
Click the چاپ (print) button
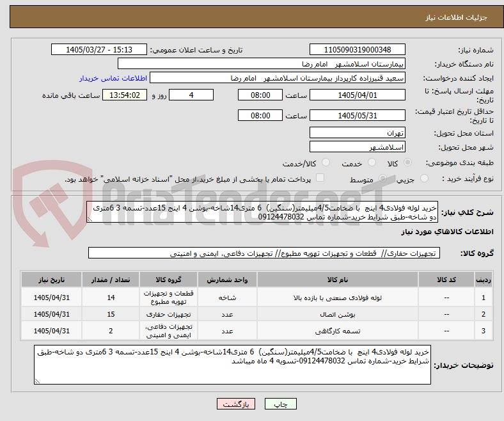point(280,404)
